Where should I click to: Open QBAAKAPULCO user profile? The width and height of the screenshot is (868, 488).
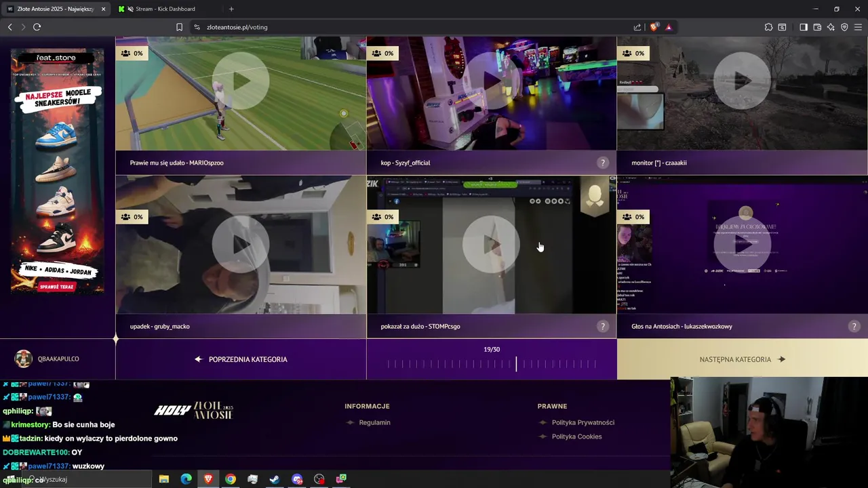pyautogui.click(x=47, y=359)
